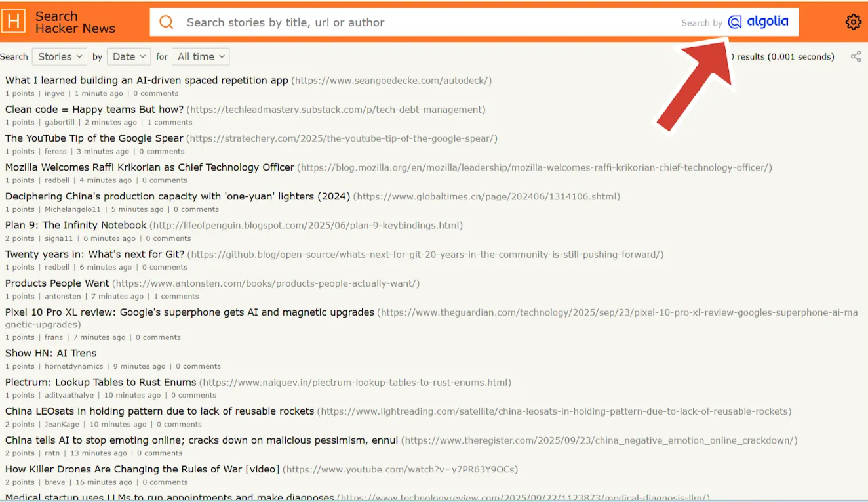Open the github.blog URL link
868x502 pixels.
pyautogui.click(x=425, y=254)
